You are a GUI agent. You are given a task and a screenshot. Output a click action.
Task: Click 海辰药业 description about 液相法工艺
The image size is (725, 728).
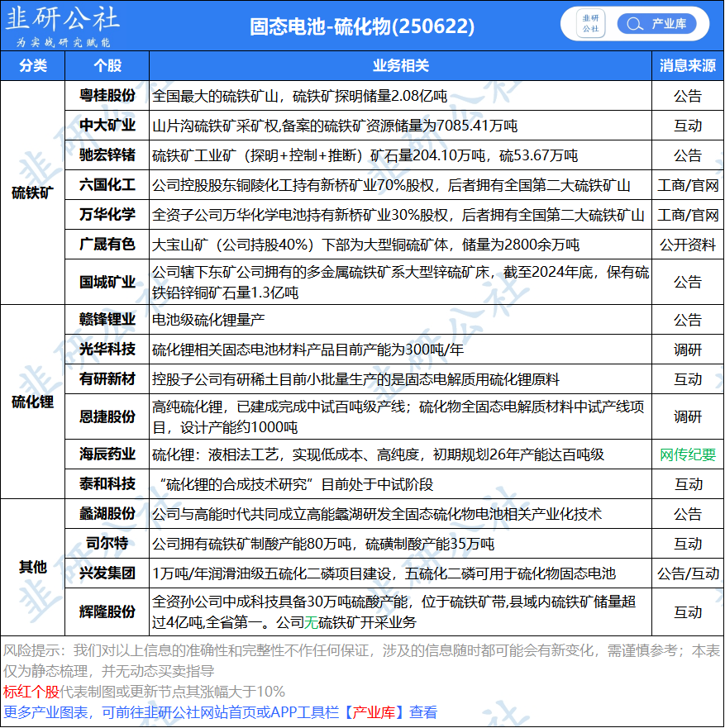[x=378, y=454]
